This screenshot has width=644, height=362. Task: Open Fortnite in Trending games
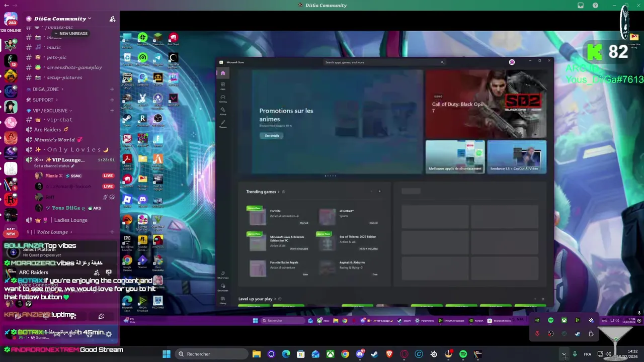click(278, 217)
